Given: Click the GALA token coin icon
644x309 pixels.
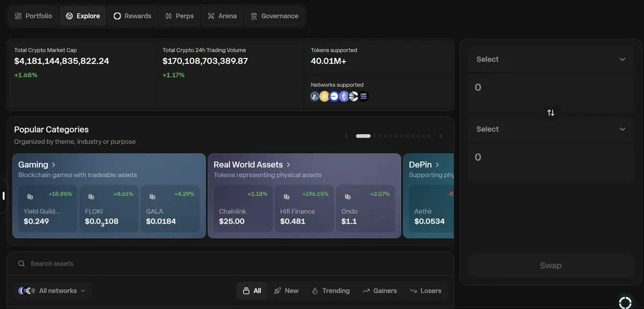Looking at the screenshot, I should pos(152,197).
